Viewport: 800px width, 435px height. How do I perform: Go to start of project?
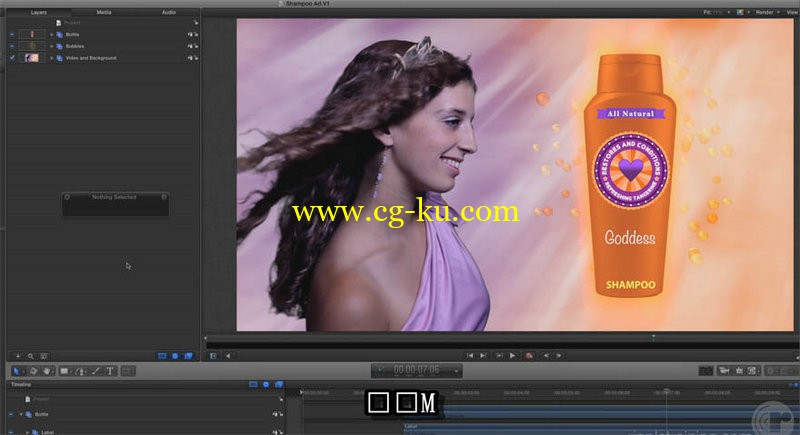[469, 355]
